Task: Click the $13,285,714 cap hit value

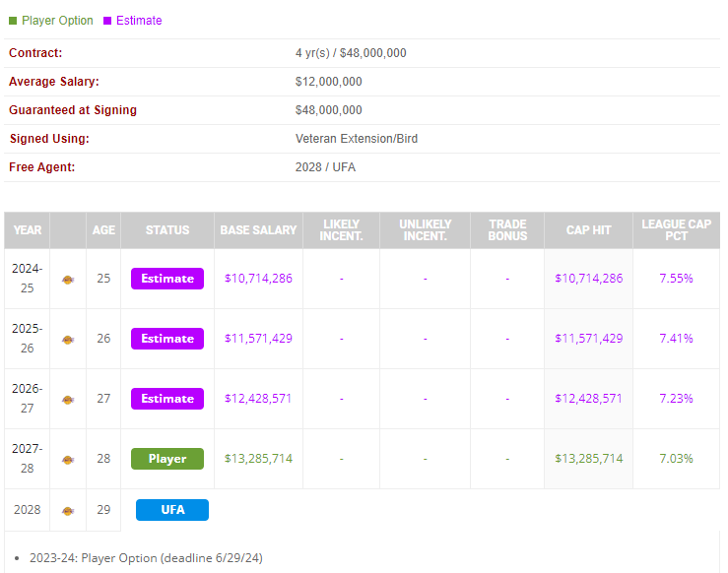Action: pos(588,459)
